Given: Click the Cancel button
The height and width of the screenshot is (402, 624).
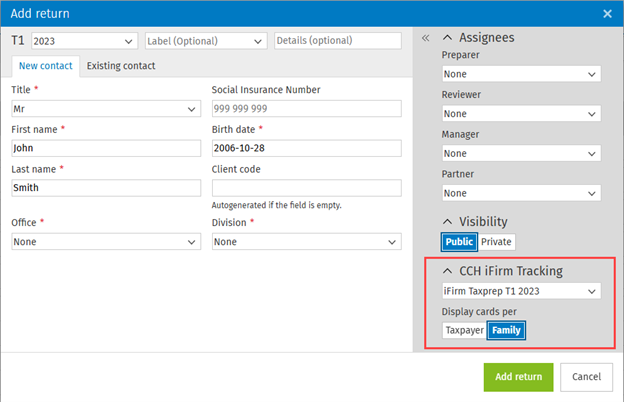Looking at the screenshot, I should pyautogui.click(x=587, y=377).
